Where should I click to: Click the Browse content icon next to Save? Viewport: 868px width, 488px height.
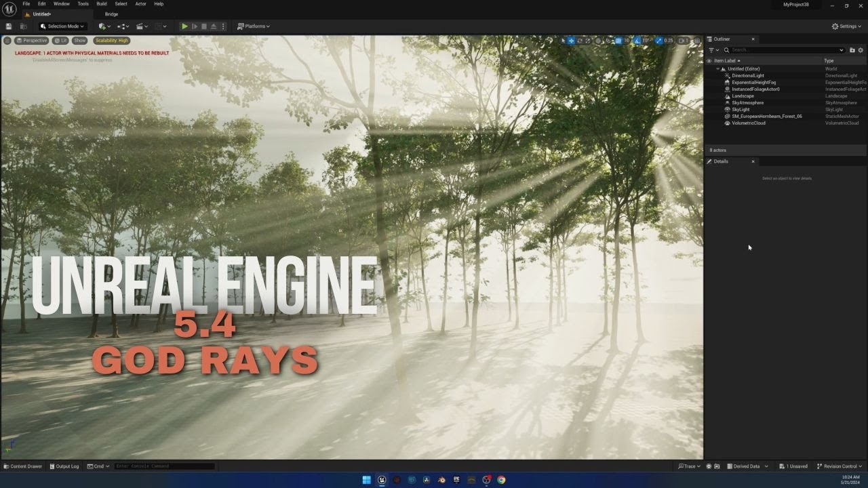(x=24, y=26)
